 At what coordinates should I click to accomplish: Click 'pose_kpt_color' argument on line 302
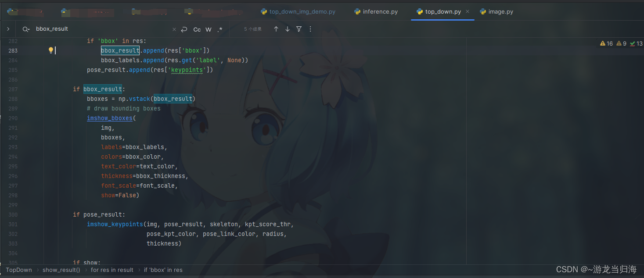pyautogui.click(x=171, y=234)
